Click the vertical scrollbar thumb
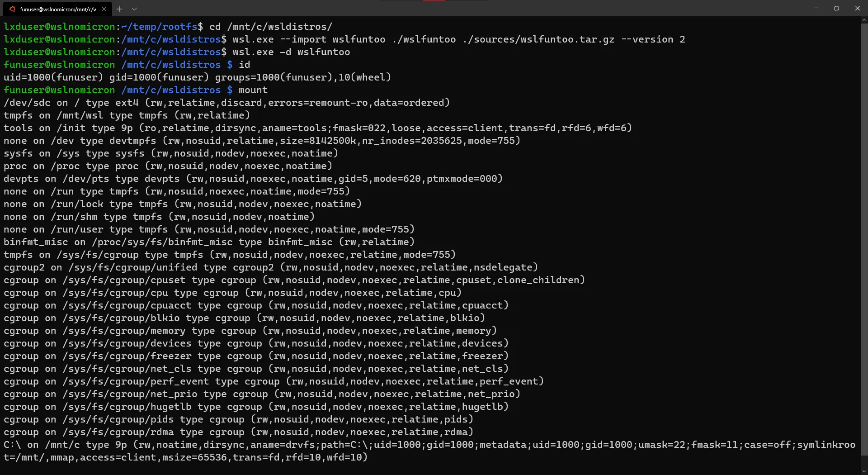This screenshot has height=475, width=868. point(864,240)
